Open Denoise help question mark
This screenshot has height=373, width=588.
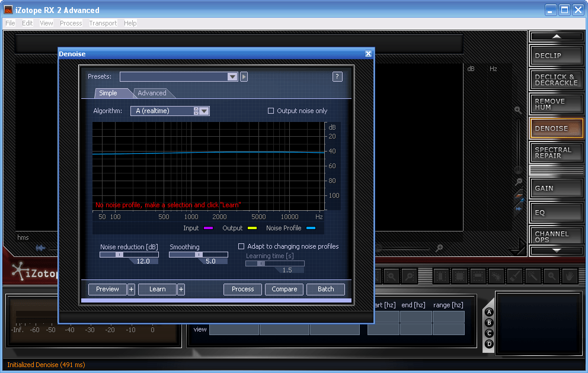pyautogui.click(x=337, y=77)
